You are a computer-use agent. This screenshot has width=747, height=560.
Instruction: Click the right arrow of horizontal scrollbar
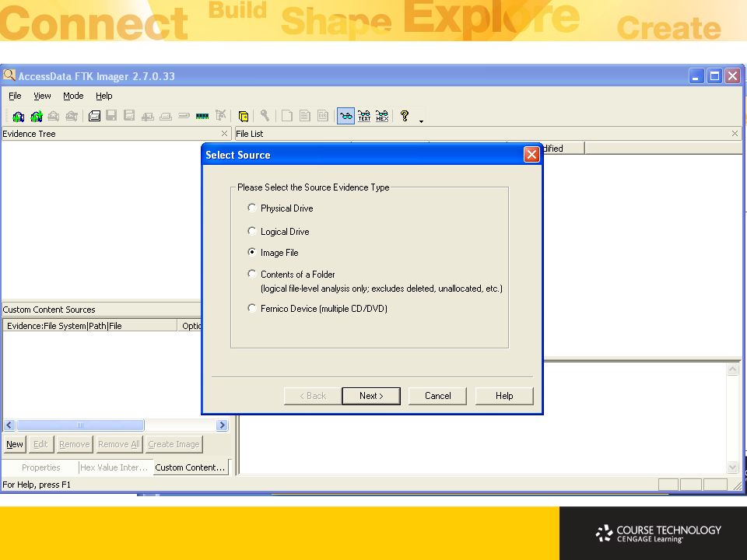pos(222,425)
